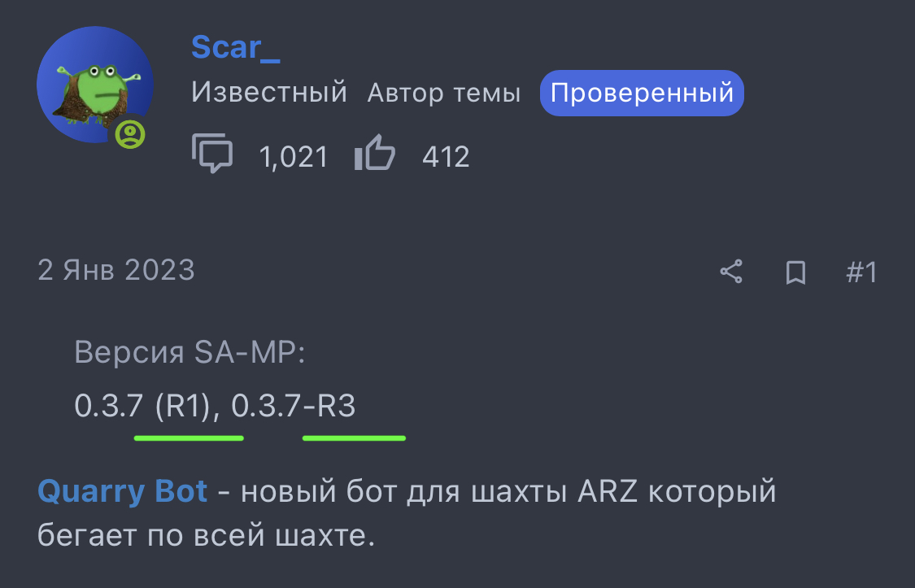Image resolution: width=915 pixels, height=588 pixels.
Task: Toggle the bookmark icon for this post
Action: pyautogui.click(x=796, y=272)
